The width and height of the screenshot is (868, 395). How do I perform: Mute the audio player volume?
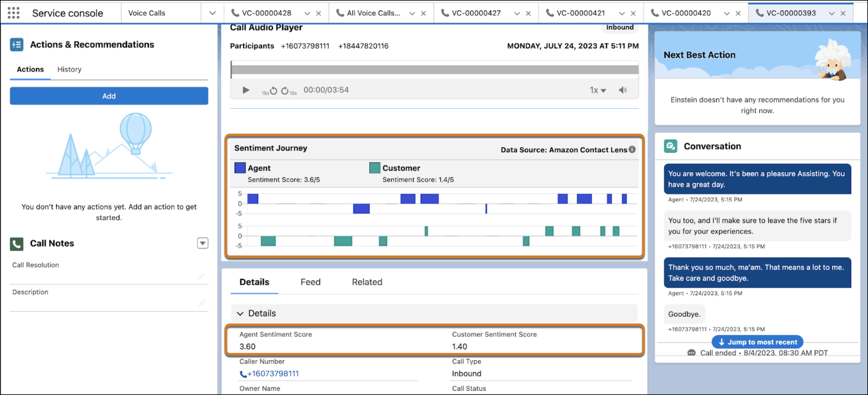pyautogui.click(x=623, y=90)
